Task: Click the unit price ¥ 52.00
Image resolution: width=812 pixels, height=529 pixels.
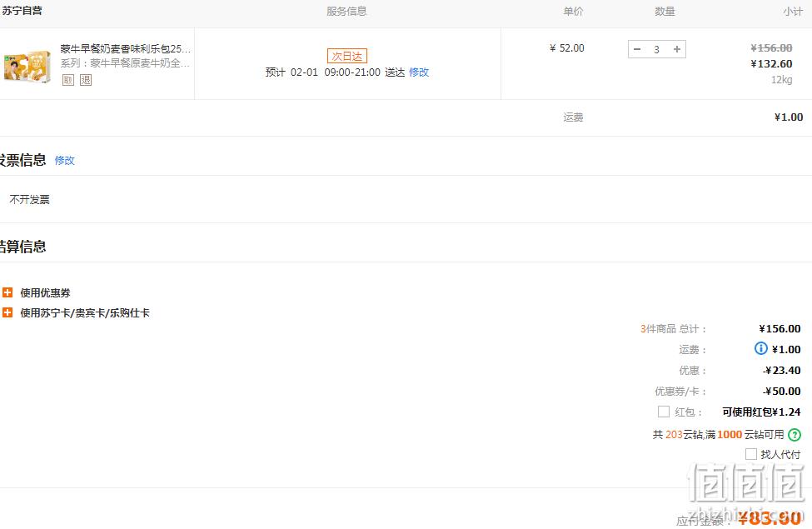Action: coord(567,48)
